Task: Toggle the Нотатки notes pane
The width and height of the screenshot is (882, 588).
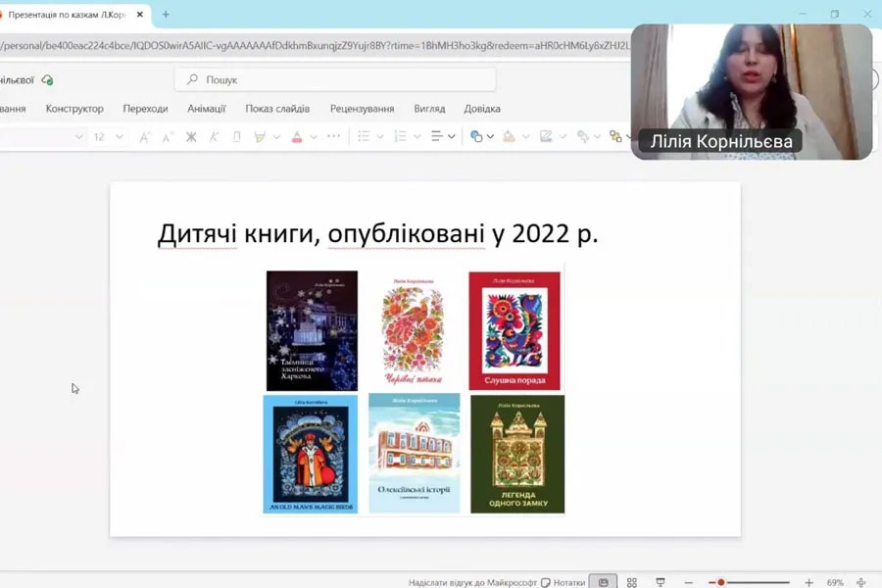Action: click(x=563, y=582)
